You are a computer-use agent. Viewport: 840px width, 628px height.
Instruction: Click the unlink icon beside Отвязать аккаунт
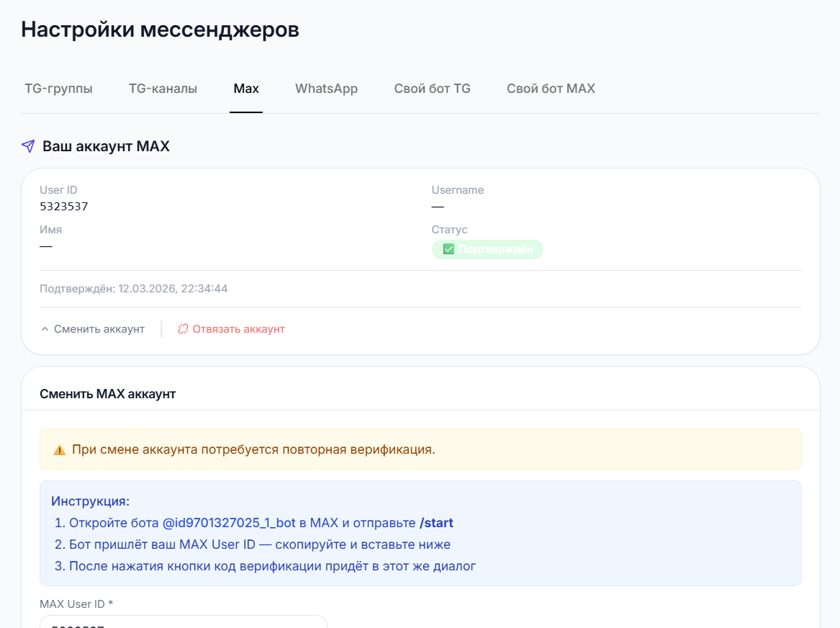(x=183, y=329)
